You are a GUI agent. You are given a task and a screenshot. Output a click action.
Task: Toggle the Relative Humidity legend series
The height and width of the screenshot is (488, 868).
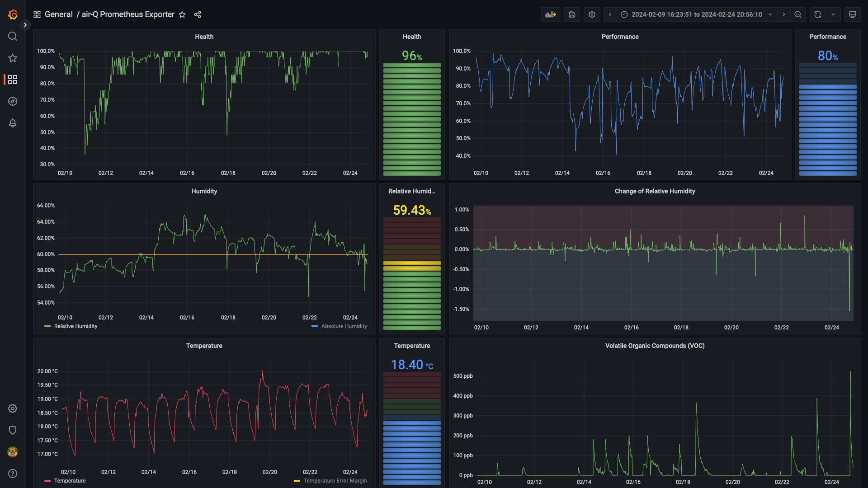tap(75, 326)
